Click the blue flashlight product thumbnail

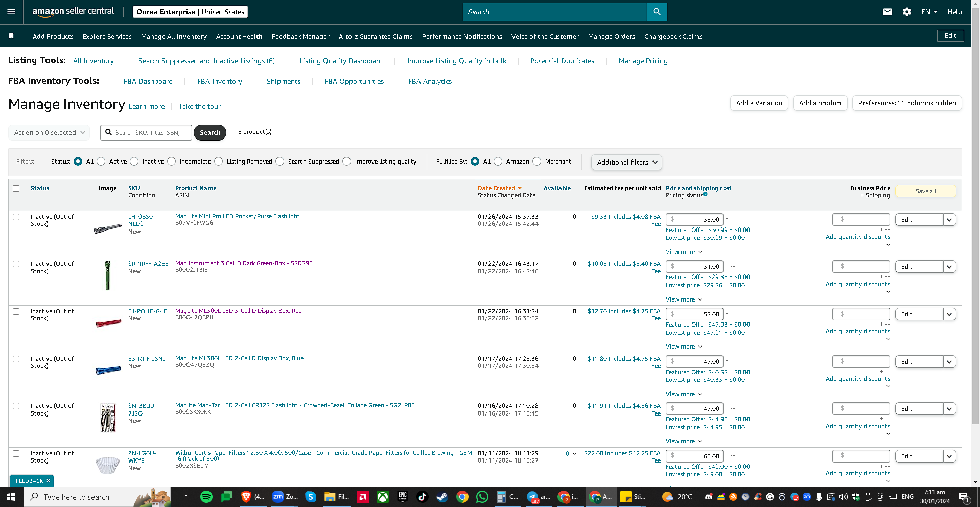click(108, 370)
